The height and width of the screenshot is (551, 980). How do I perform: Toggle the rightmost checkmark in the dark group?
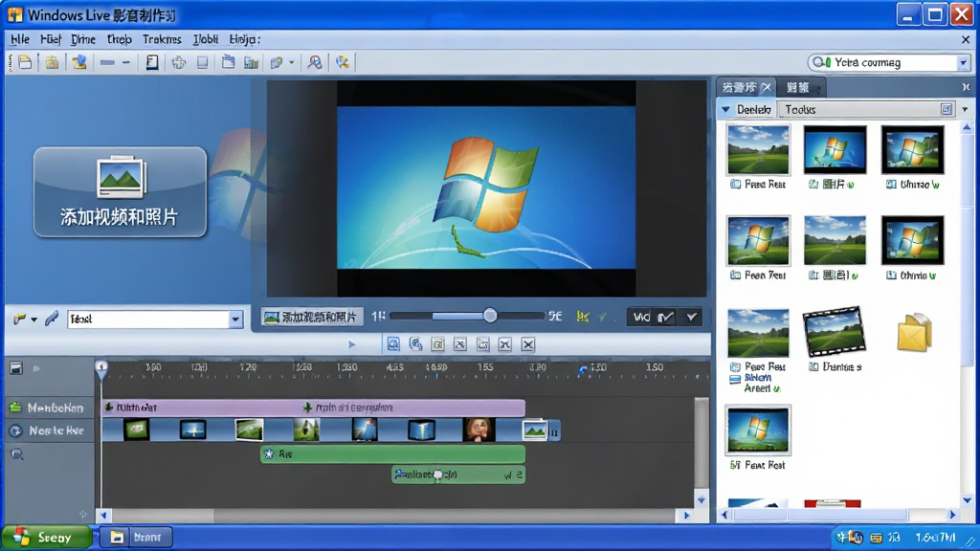691,318
